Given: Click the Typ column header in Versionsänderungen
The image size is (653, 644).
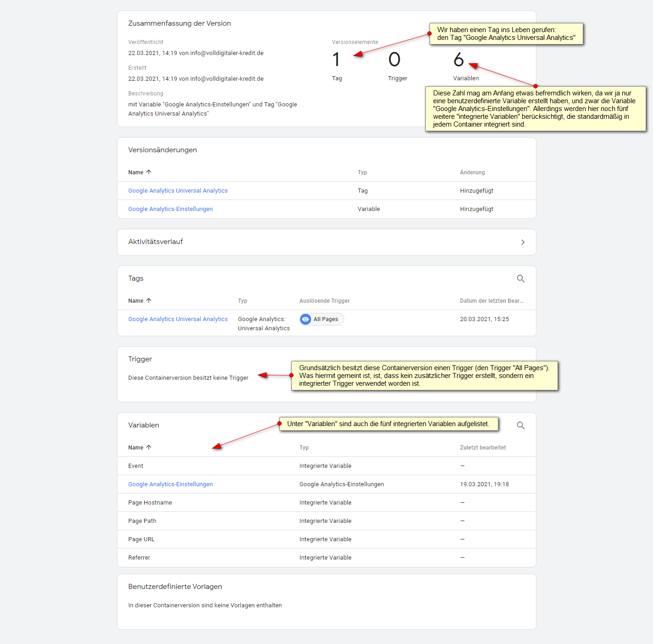Looking at the screenshot, I should (x=363, y=172).
